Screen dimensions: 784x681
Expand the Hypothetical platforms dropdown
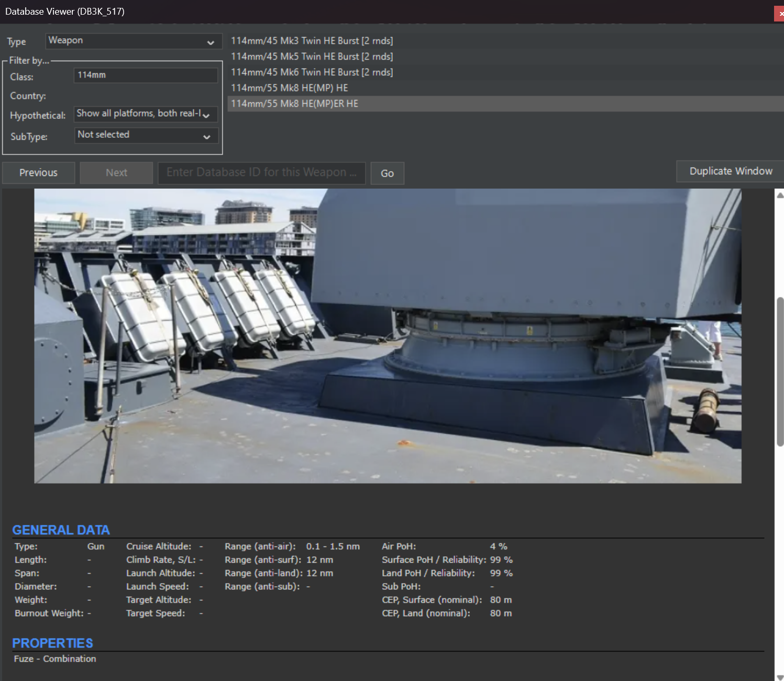coord(146,114)
